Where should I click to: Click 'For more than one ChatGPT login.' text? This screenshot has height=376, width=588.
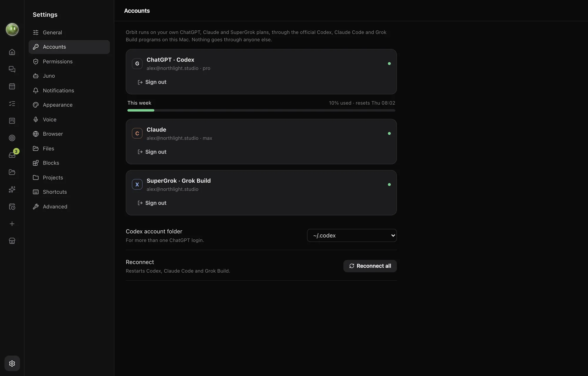pos(165,240)
